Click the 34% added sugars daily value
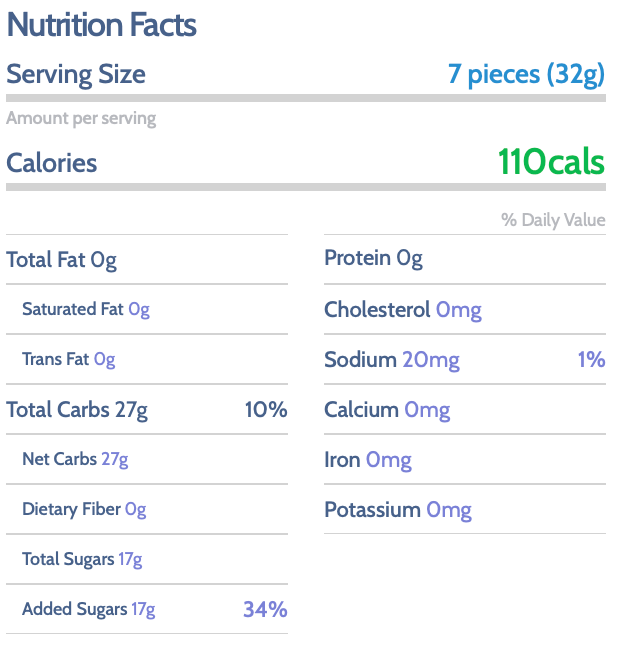Viewport: 633px width, 645px height. [265, 609]
